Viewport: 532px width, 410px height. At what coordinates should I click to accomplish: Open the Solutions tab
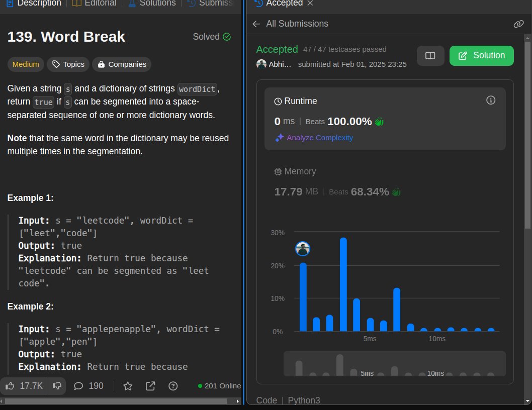pyautogui.click(x=152, y=4)
